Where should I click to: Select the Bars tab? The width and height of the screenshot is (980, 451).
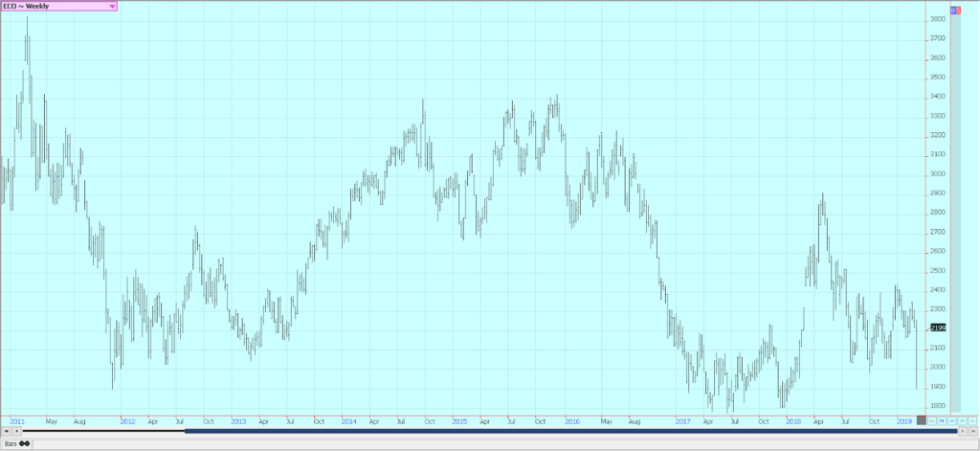click(17, 443)
